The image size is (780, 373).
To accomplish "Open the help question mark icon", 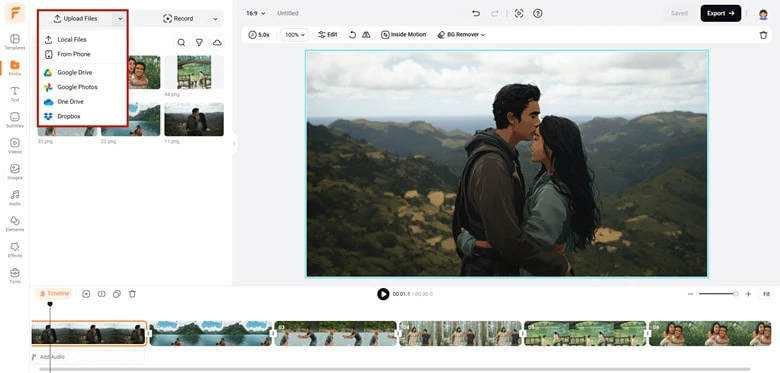I will (x=537, y=13).
